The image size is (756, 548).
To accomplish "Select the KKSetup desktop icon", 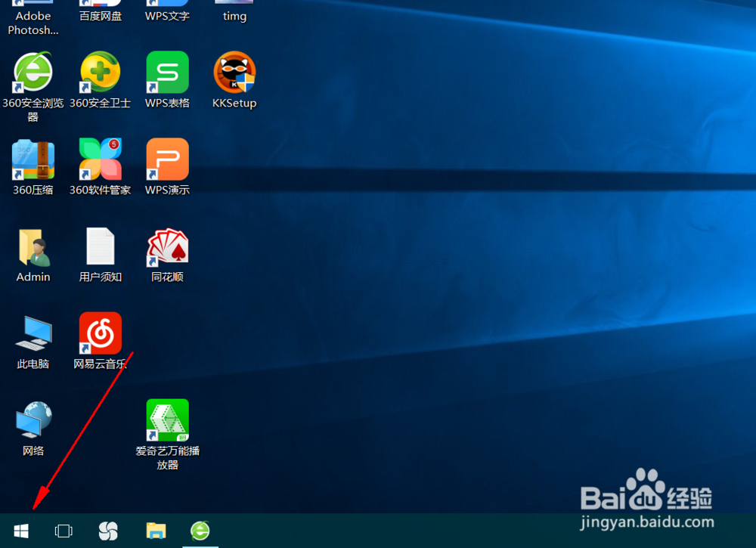I will coord(234,73).
